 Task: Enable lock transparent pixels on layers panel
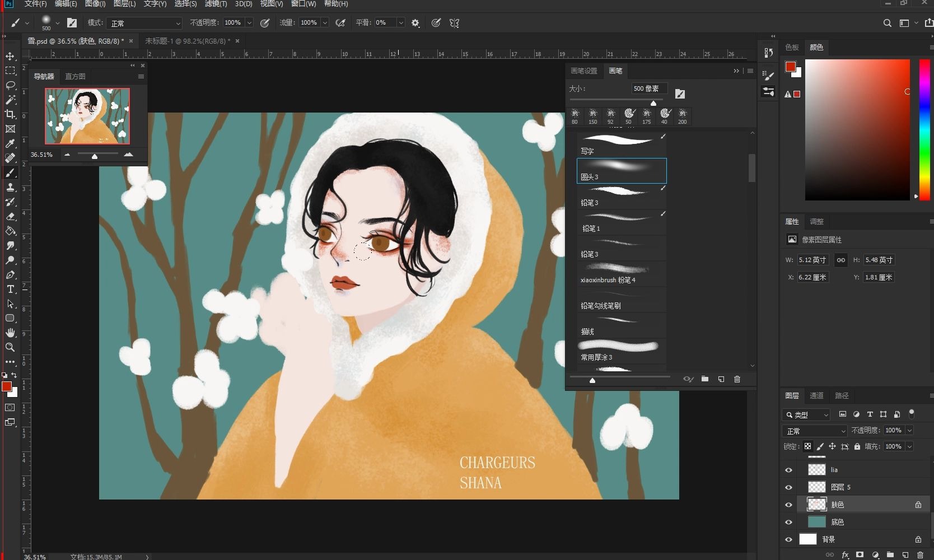807,446
